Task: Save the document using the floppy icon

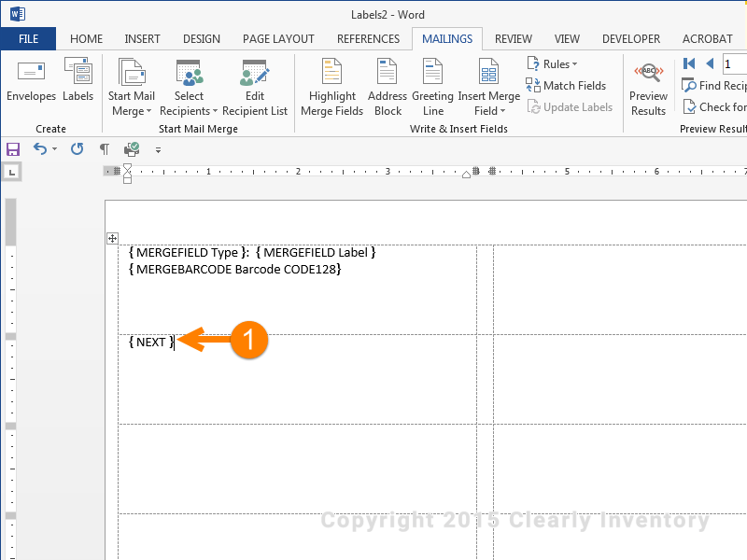Action: coord(13,149)
